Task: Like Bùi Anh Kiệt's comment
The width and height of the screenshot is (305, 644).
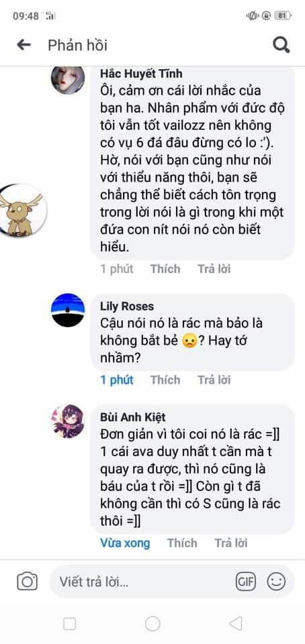Action: tap(182, 543)
